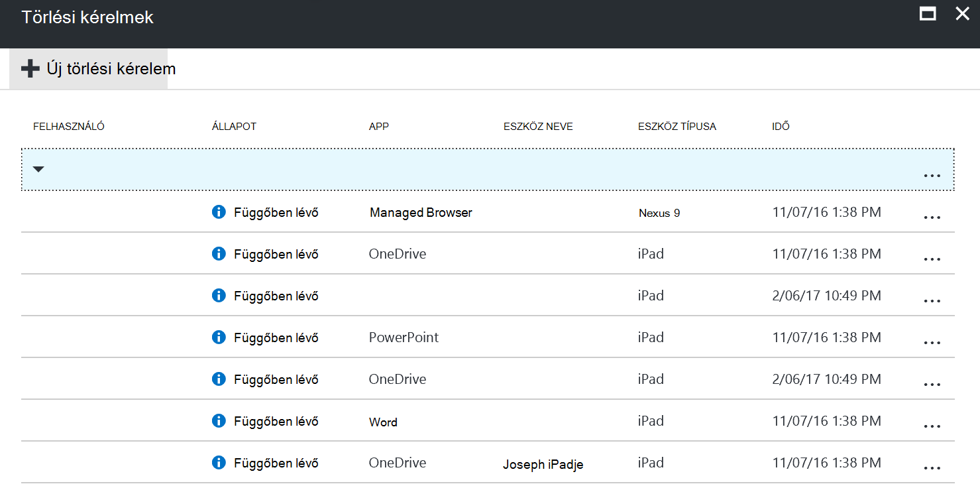
Task: Click the info icon in the Joseph iPadje row
Action: click(219, 462)
